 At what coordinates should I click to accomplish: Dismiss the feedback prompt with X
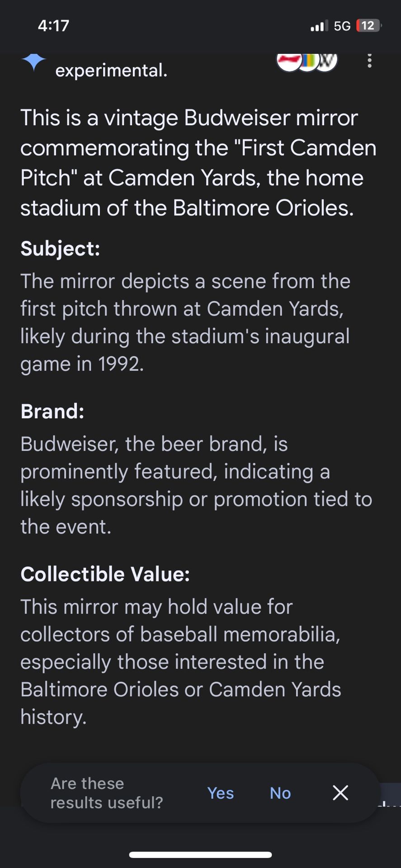click(340, 793)
